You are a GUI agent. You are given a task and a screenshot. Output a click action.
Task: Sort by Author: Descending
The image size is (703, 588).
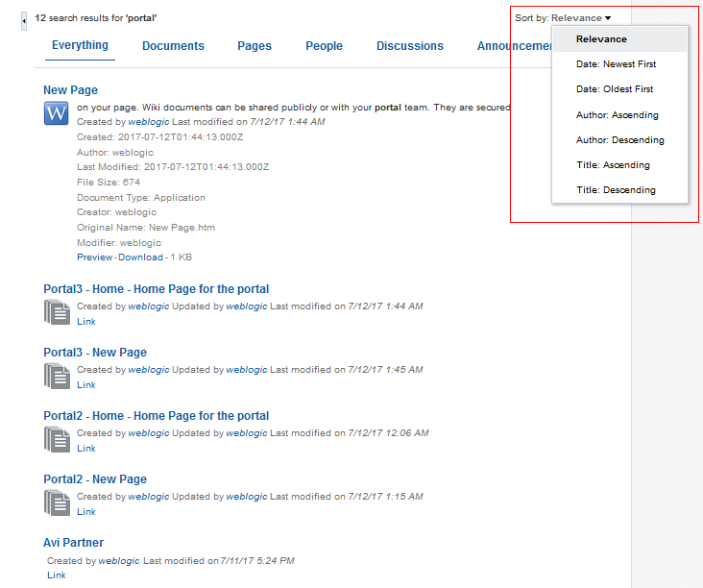(x=619, y=140)
